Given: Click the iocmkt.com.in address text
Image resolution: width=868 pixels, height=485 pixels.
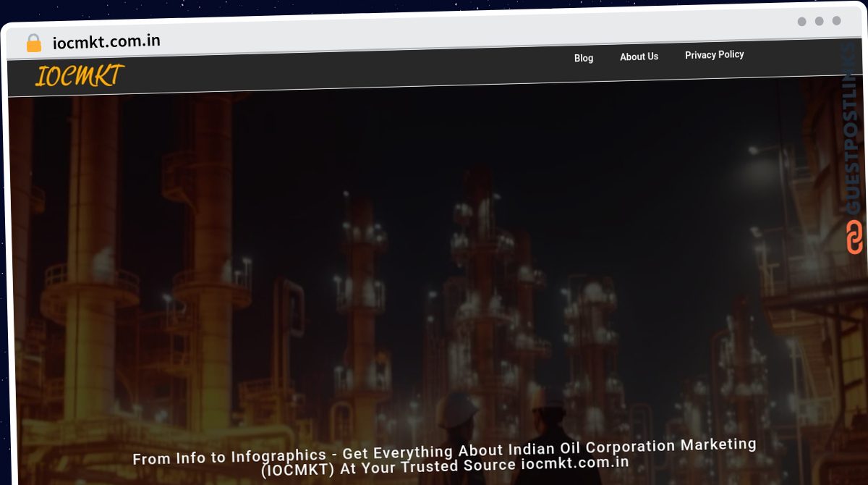Looking at the screenshot, I should [106, 41].
